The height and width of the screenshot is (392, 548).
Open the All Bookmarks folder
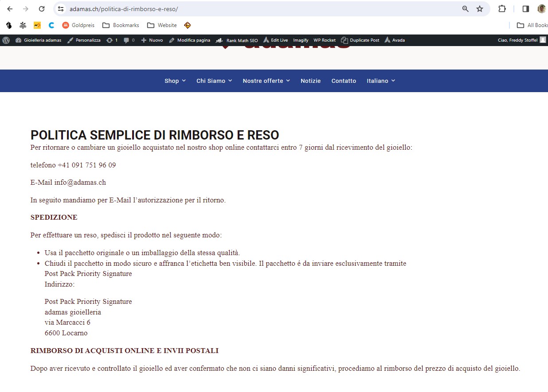pyautogui.click(x=532, y=25)
